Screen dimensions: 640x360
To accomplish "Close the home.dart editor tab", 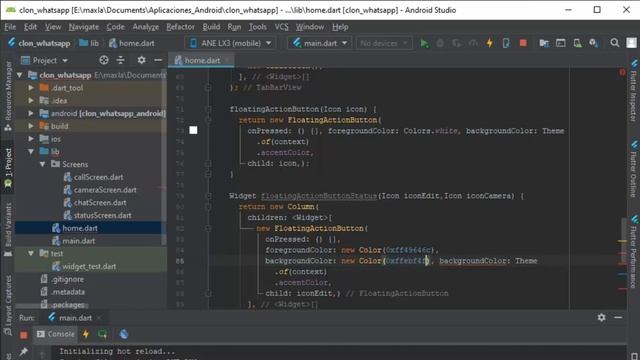I will coord(227,60).
